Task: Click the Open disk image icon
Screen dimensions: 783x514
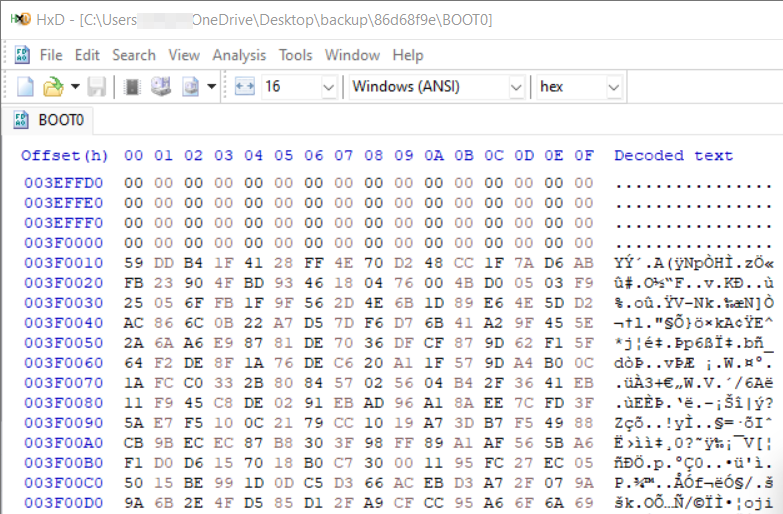Action: point(190,87)
